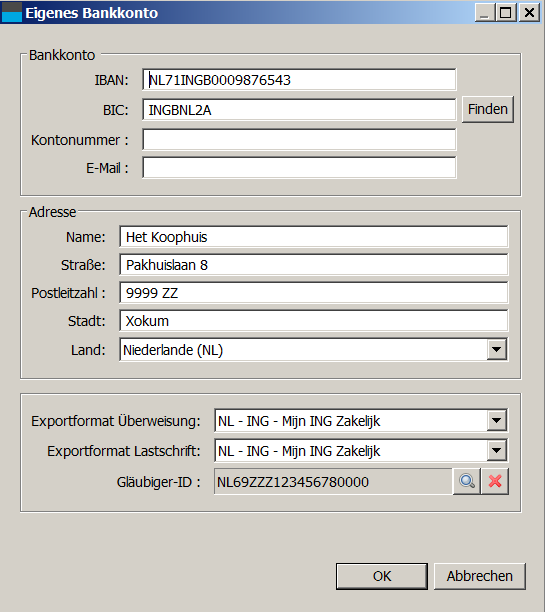The height and width of the screenshot is (612, 545).
Task: Click the Name field containing Het Koophuis
Action: pyautogui.click(x=314, y=237)
